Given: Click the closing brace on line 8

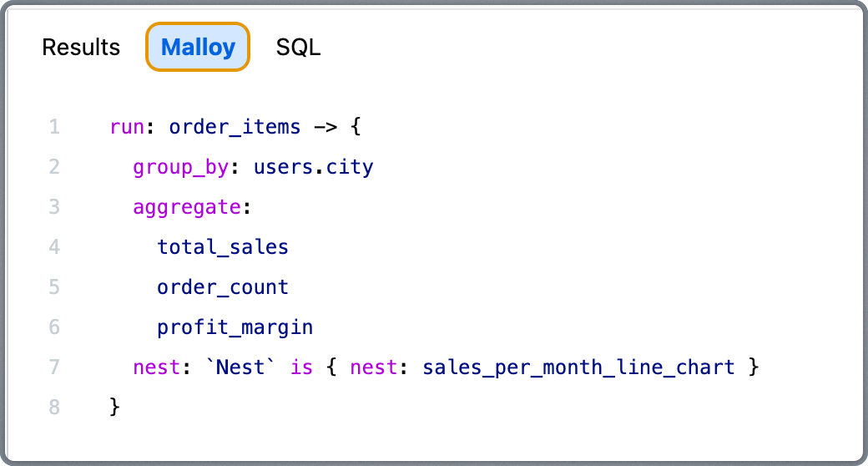Looking at the screenshot, I should click(115, 407).
